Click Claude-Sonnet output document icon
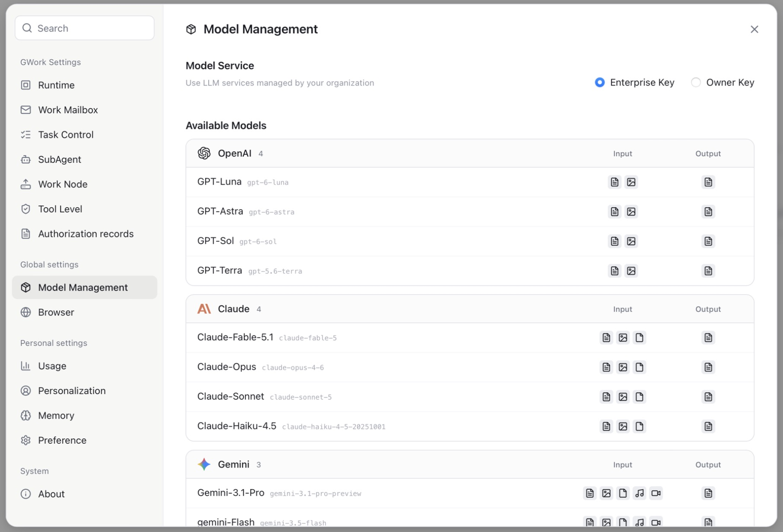Screen dimensions: 783x532 [x=708, y=397]
